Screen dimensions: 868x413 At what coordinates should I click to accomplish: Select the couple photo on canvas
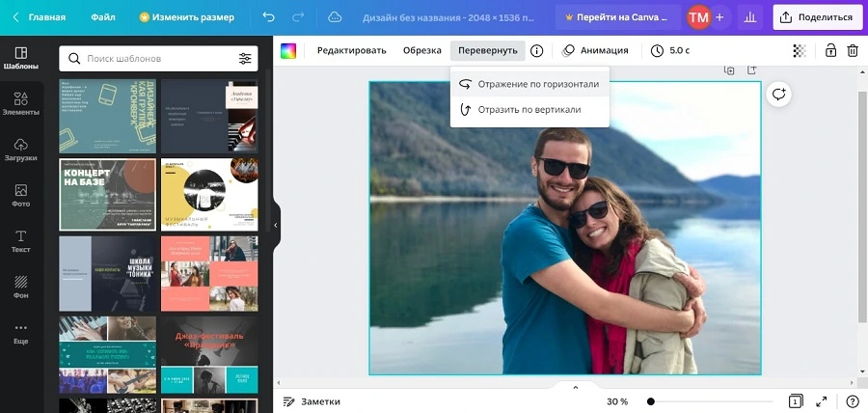click(x=564, y=228)
